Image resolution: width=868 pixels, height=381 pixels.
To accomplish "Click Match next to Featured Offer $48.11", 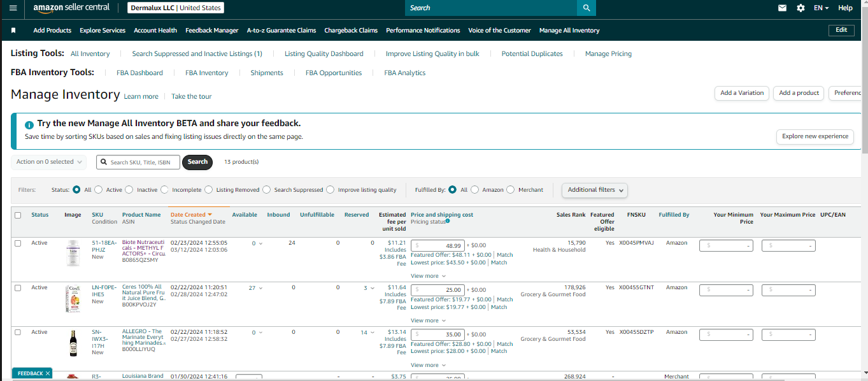I will pos(505,255).
